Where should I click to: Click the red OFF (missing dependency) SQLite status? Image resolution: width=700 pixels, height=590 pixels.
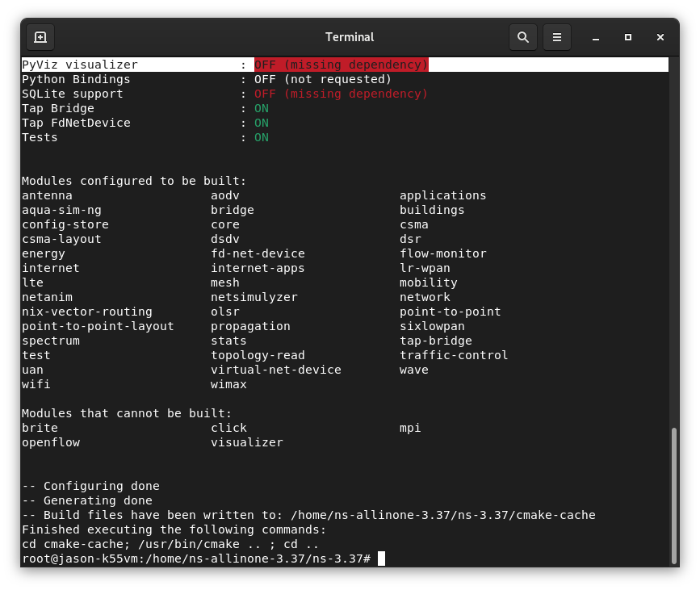(x=341, y=94)
